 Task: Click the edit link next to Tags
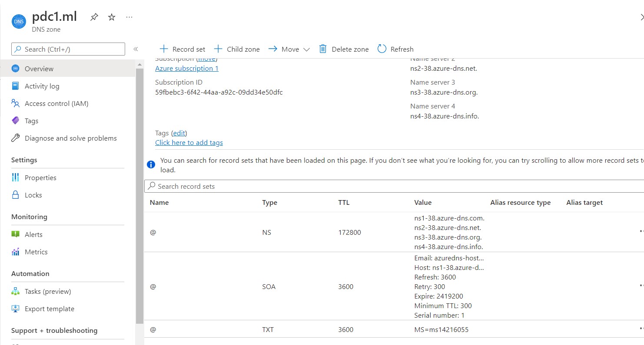pyautogui.click(x=179, y=133)
